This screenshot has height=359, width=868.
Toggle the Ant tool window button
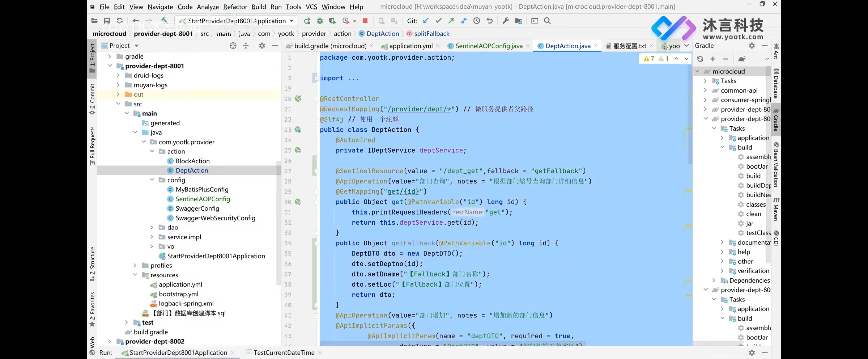776,51
